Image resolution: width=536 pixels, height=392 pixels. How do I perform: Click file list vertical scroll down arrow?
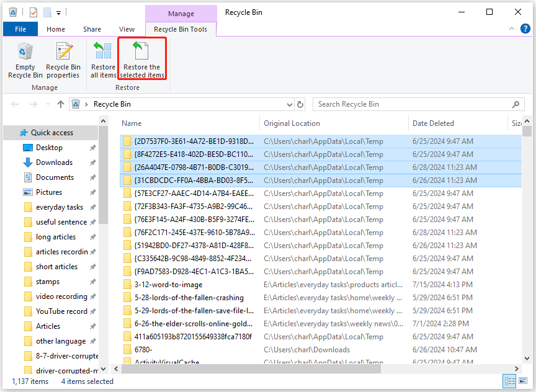coord(527,359)
